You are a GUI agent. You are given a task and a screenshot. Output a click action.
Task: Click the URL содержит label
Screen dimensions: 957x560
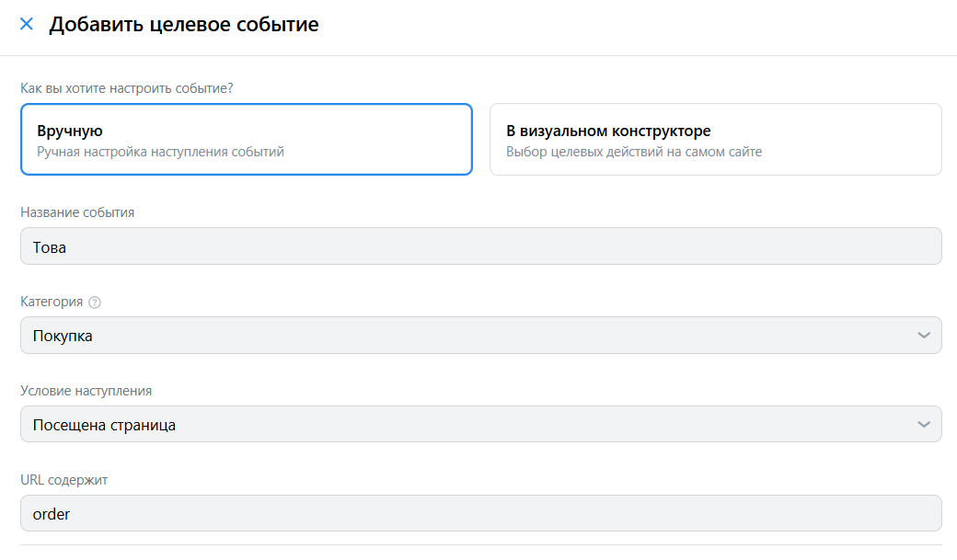(64, 480)
